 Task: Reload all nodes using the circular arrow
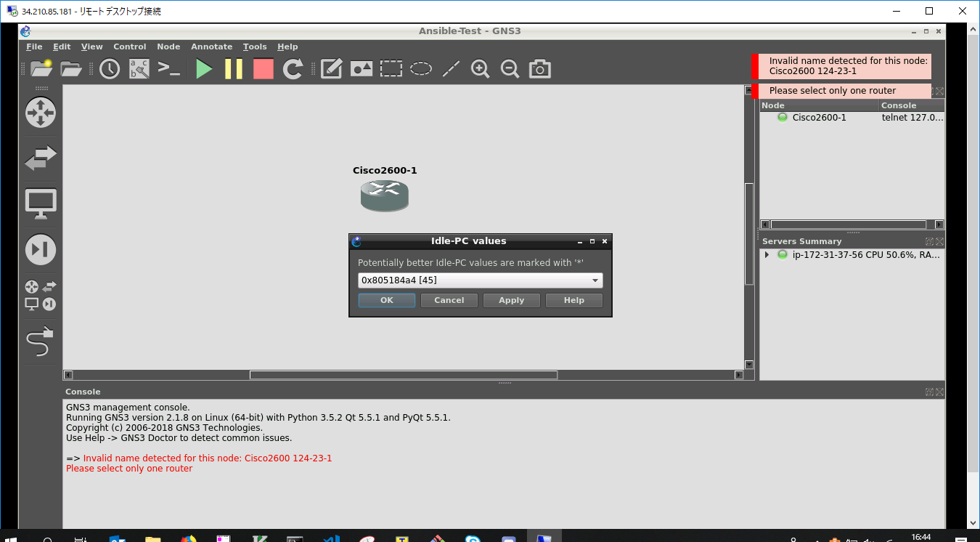[x=293, y=69]
